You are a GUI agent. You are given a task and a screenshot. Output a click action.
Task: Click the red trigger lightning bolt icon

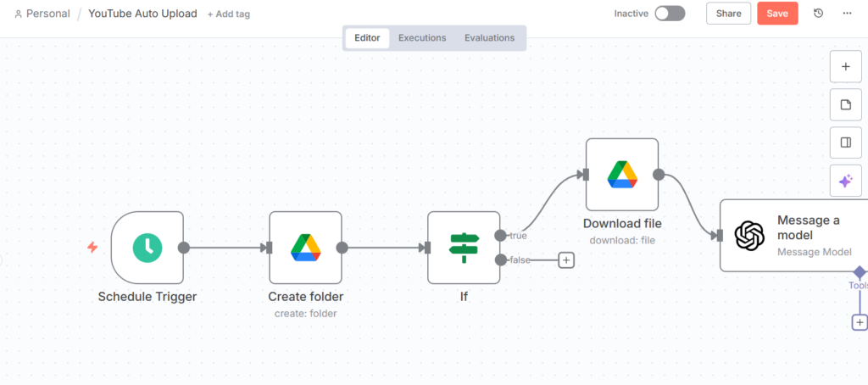tap(92, 248)
